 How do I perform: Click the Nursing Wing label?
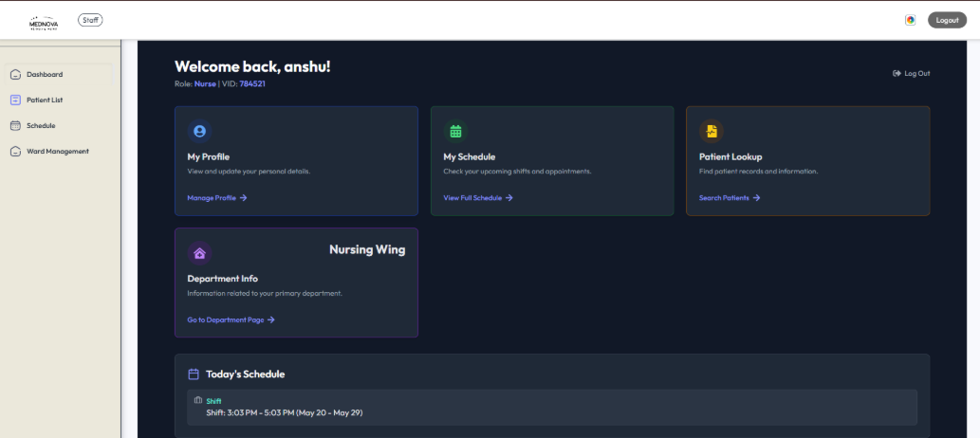click(x=367, y=250)
